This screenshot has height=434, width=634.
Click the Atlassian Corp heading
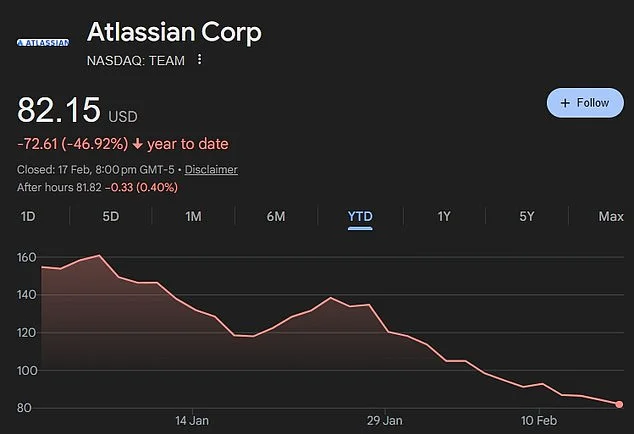(x=174, y=32)
